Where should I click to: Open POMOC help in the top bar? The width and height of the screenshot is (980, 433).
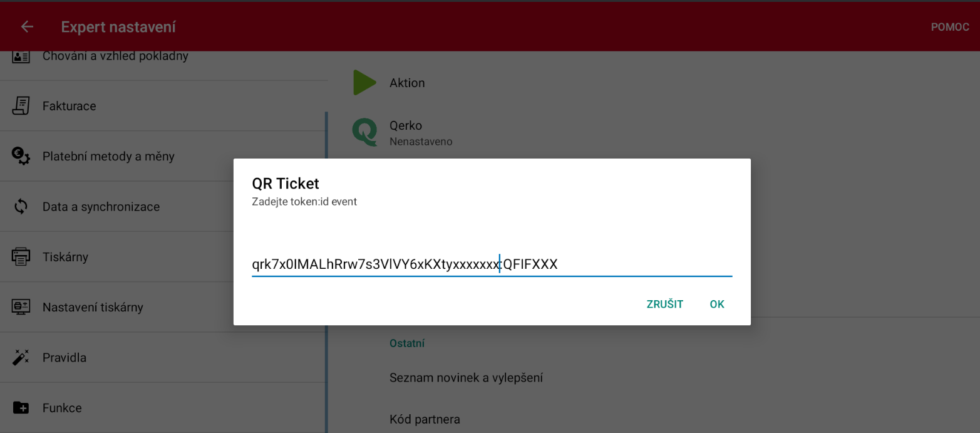(x=949, y=27)
